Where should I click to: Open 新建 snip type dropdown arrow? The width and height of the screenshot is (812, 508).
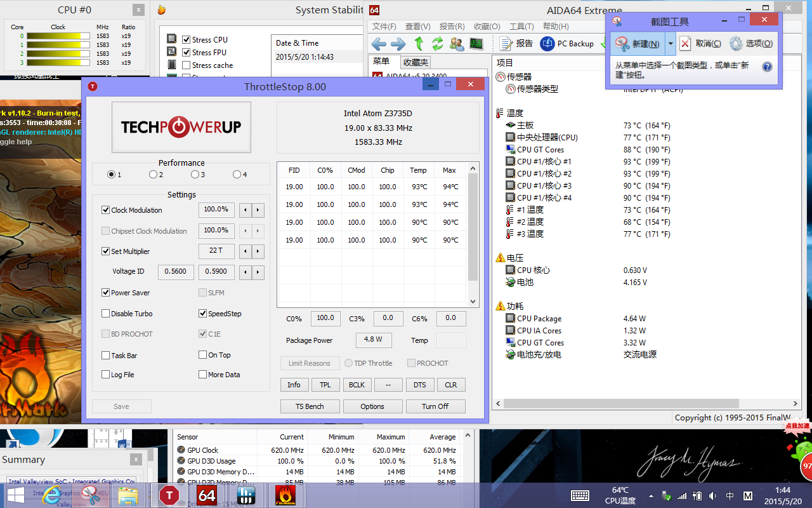tap(671, 44)
